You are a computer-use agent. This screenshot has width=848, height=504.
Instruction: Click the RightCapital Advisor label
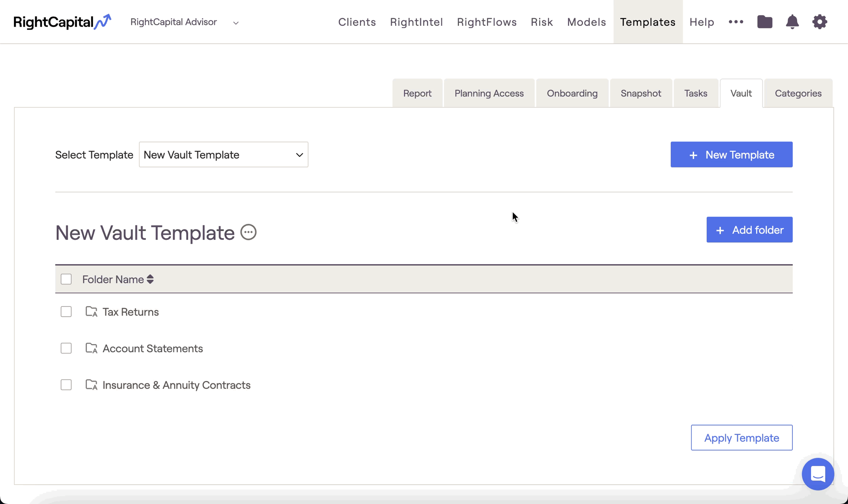(x=173, y=22)
